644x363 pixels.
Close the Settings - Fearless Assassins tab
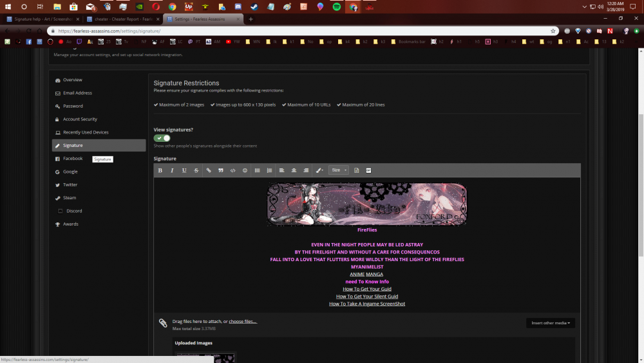(x=238, y=19)
